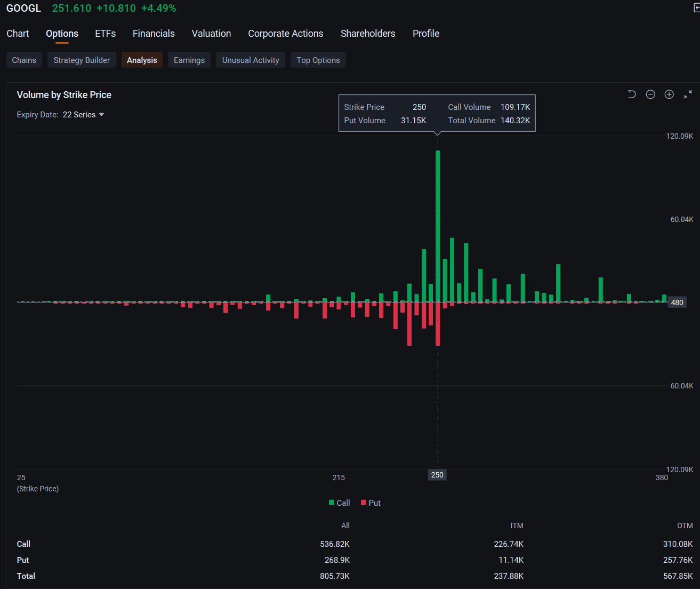The image size is (700, 589).
Task: Click the tallest volume bar at strike 250
Action: click(x=437, y=224)
